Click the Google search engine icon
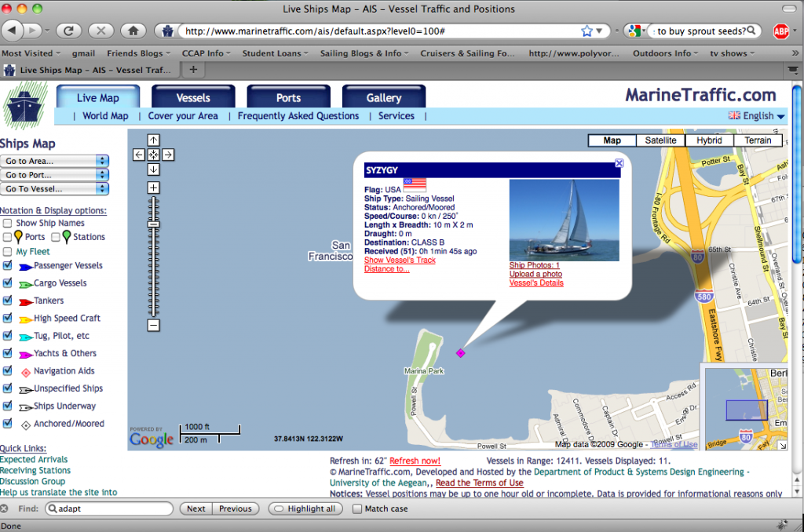The image size is (804, 532). [x=634, y=31]
